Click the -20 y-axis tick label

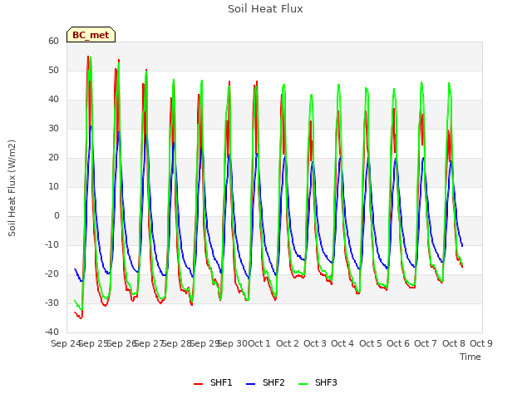coord(52,273)
